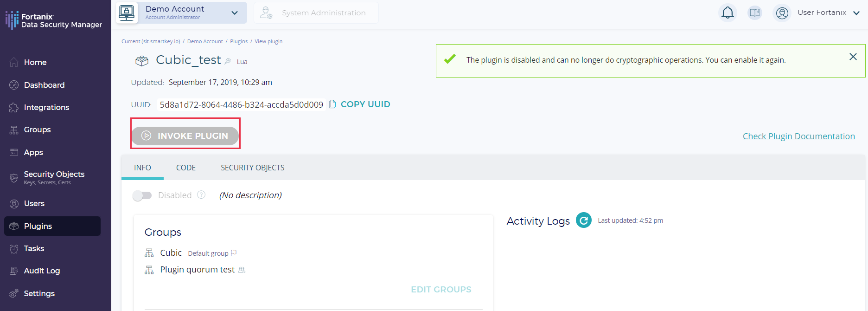Open the Check Plugin Documentation link
This screenshot has width=868, height=311.
tap(798, 136)
